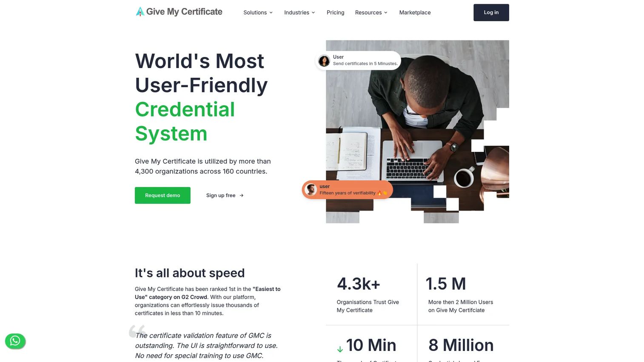Click the 1.5 M statistic
Viewport: 644px width, 362px height.
pos(446,284)
